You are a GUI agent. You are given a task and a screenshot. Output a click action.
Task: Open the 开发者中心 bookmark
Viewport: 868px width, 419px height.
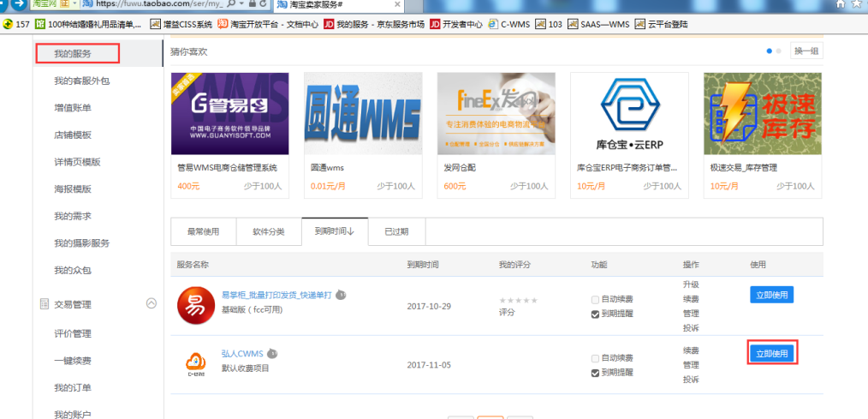click(456, 24)
